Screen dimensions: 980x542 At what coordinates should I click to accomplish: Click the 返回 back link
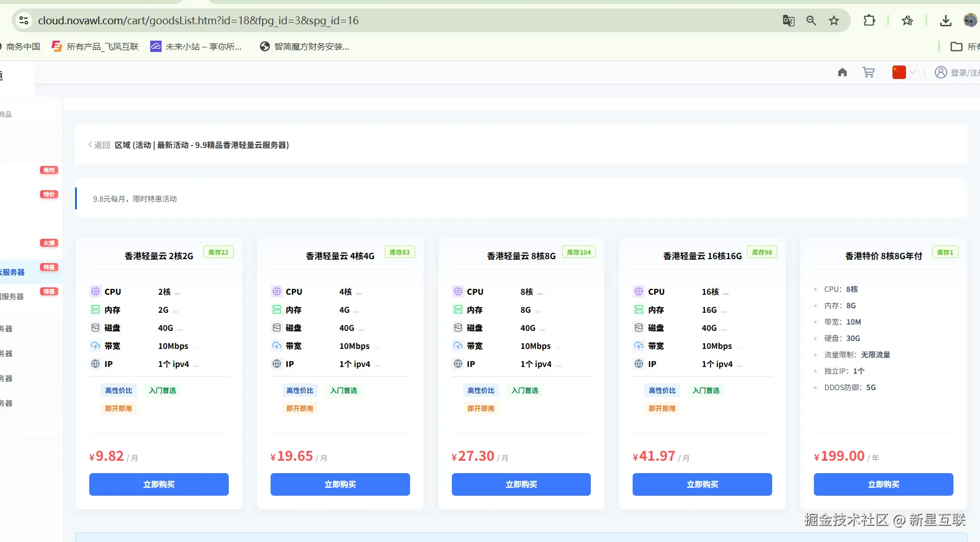click(99, 145)
